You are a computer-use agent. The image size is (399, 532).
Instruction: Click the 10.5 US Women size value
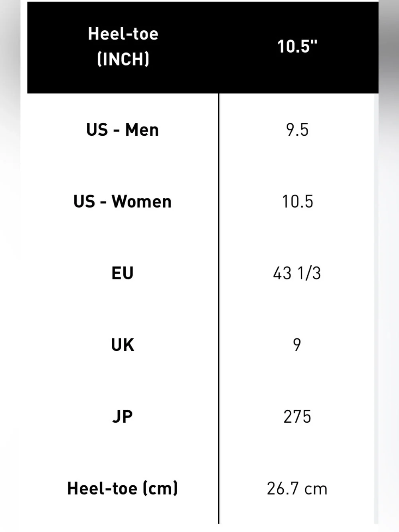[x=297, y=202]
